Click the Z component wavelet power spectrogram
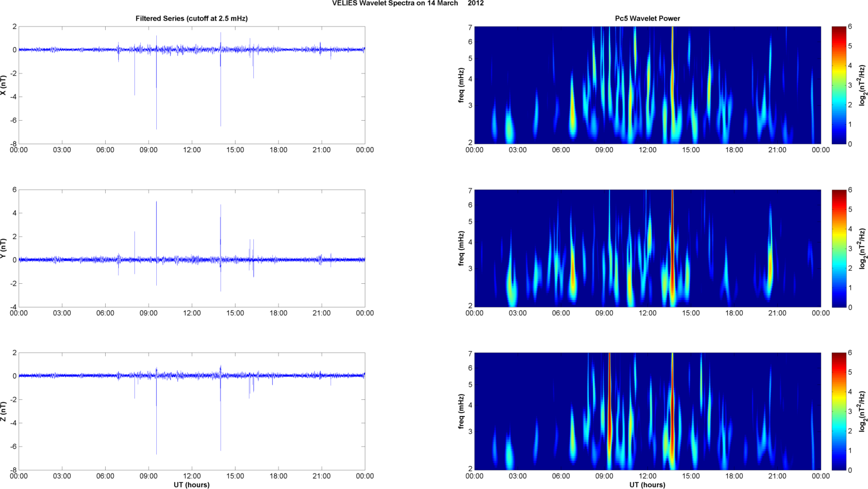The height and width of the screenshot is (489, 868). [x=647, y=411]
